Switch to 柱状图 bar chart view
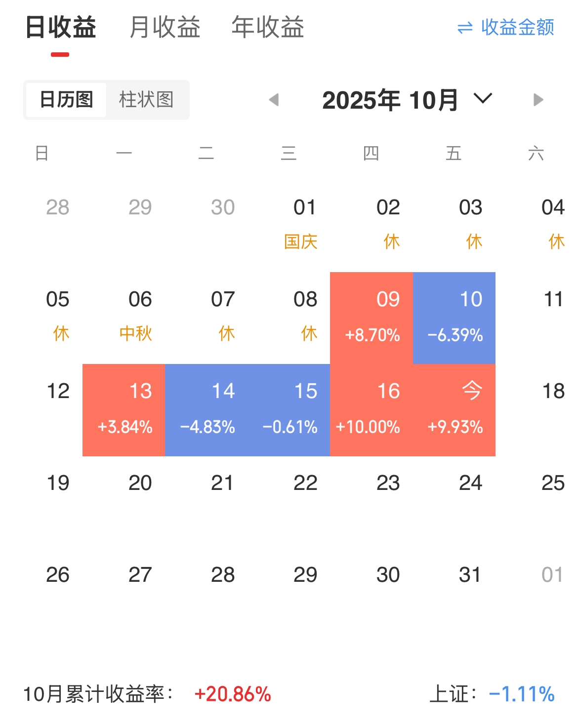This screenshot has height=728, width=578. click(146, 100)
